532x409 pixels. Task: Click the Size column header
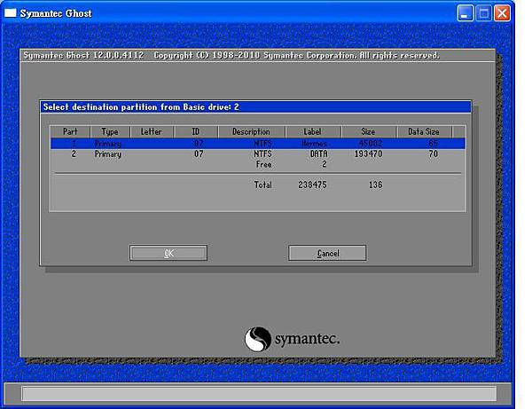pos(368,131)
